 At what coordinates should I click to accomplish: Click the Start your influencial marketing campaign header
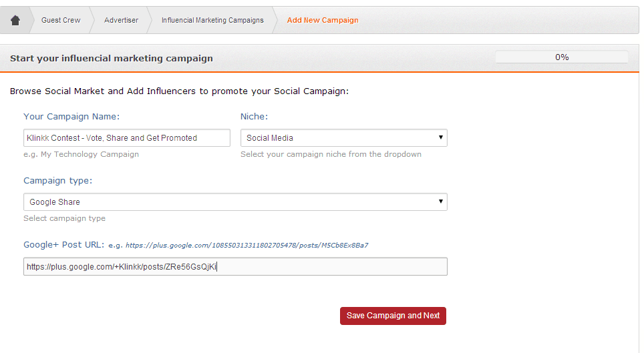coord(112,58)
